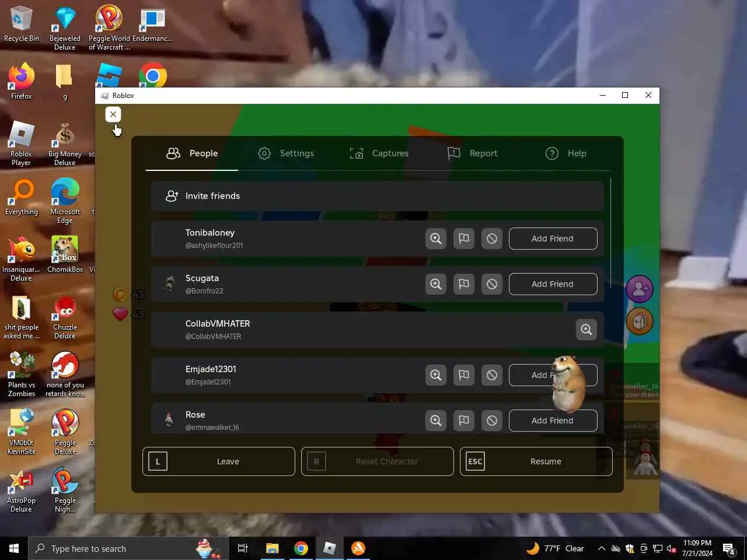Block Scugata using block icon

[x=492, y=284]
